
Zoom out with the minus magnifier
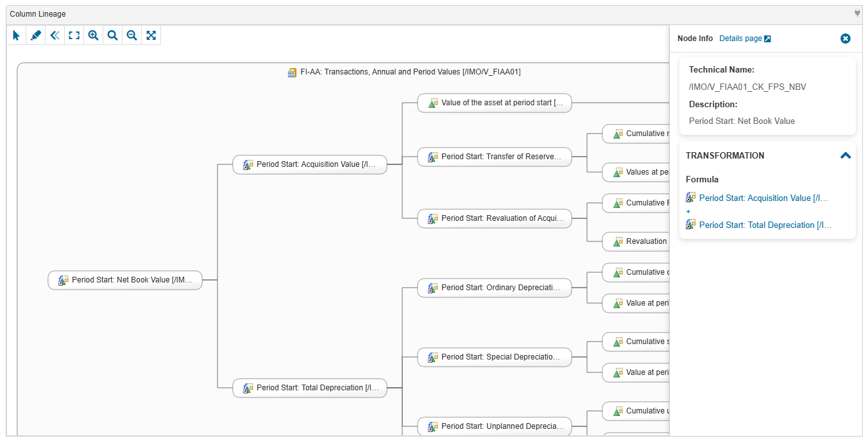[x=132, y=35]
